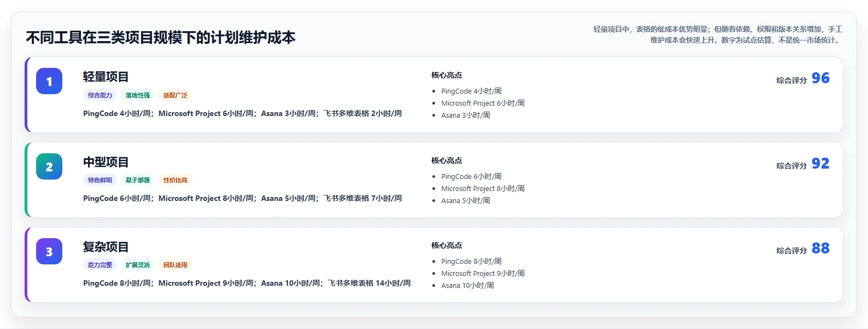Click the rank 3 number badge

click(49, 251)
